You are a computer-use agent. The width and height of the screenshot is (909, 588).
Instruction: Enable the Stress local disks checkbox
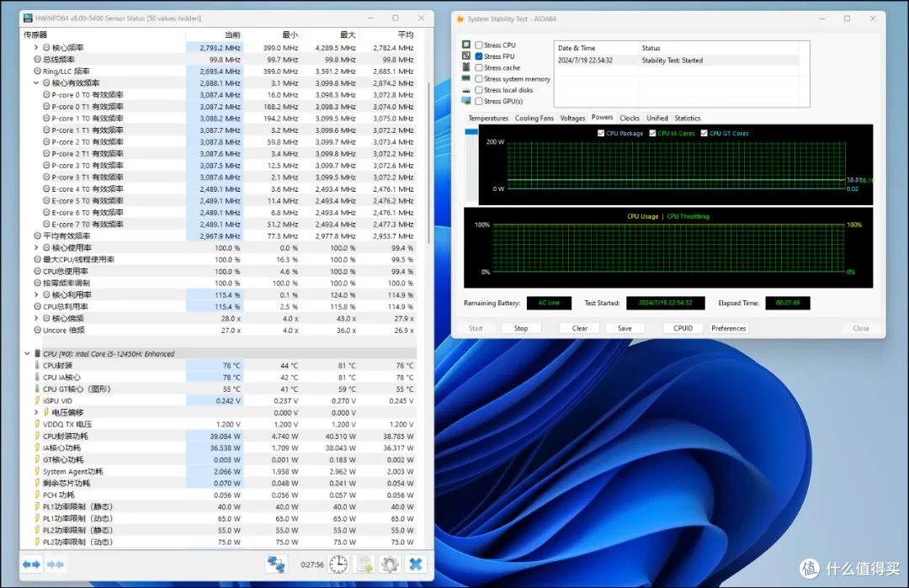pyautogui.click(x=479, y=90)
